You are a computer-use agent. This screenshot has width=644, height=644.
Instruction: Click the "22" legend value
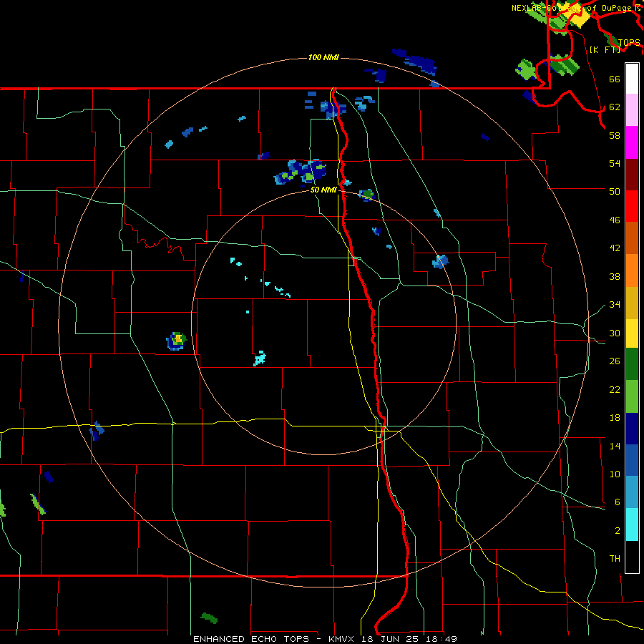(x=615, y=389)
